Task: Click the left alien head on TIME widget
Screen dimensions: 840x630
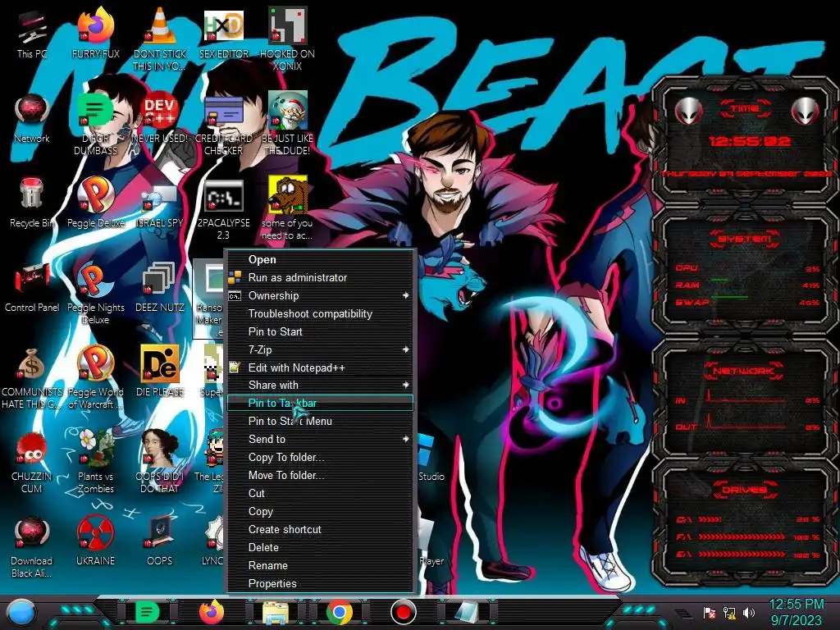Action: click(x=688, y=111)
